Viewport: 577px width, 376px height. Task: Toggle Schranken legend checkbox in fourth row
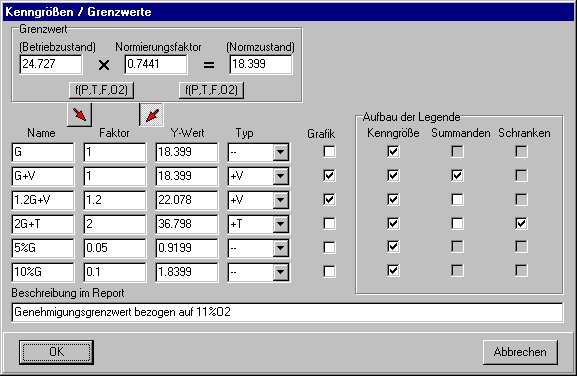coord(521,223)
